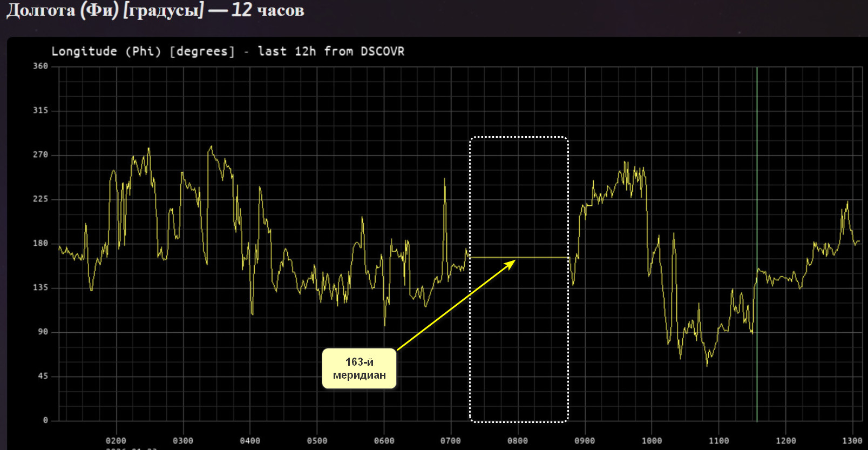Select the 0200 tick on time axis
Screen dimensions: 868x450
[116, 441]
